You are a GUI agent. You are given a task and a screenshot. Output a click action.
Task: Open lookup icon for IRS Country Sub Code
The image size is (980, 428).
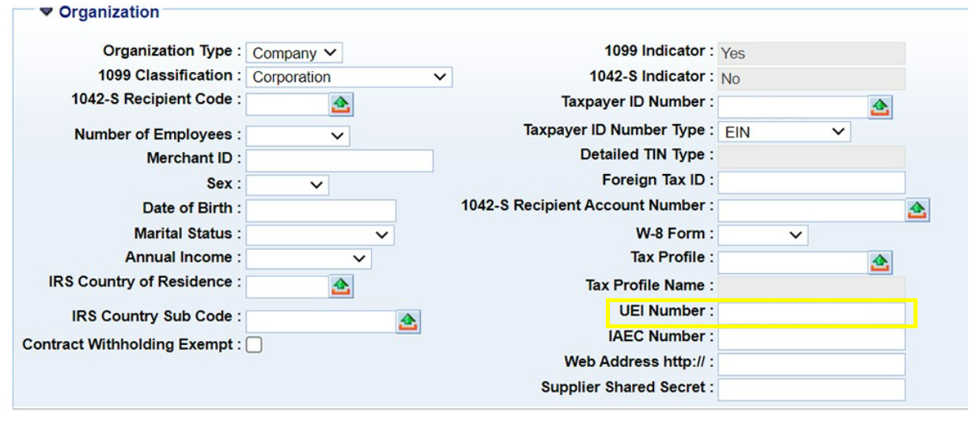[408, 321]
